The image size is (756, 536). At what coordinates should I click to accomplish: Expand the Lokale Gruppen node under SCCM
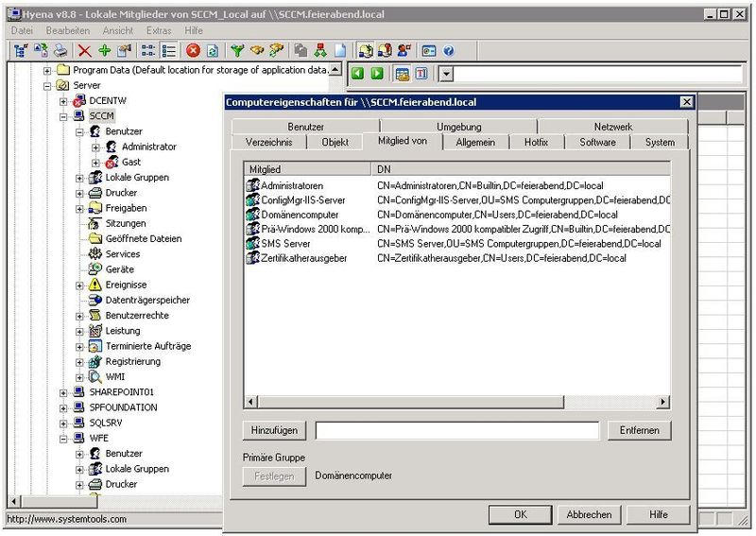click(x=80, y=178)
